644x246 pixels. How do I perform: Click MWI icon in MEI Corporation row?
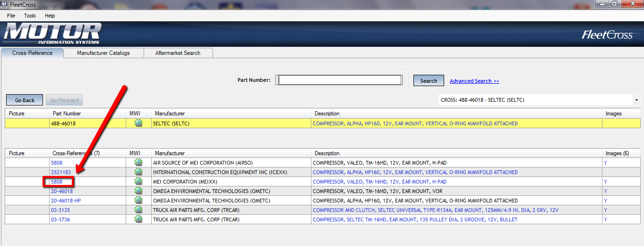coord(138,182)
